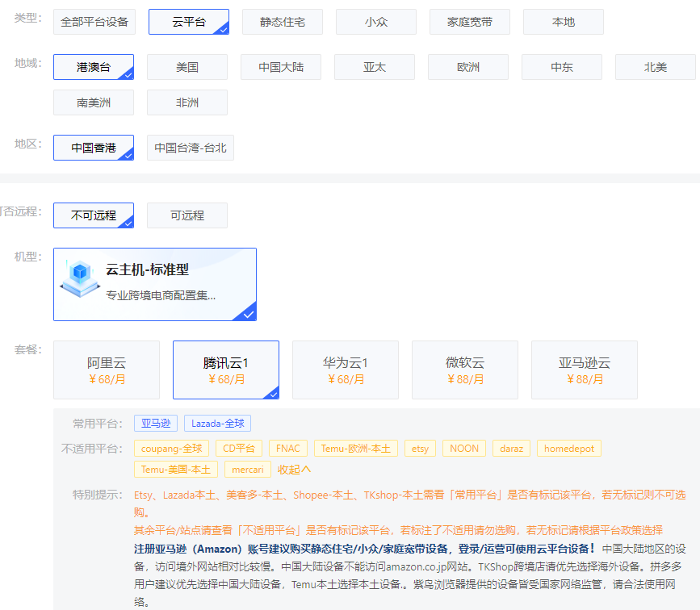Collapse the unsuitable platforms list with 收起
Viewport: 700px width, 610px height.
pyautogui.click(x=294, y=469)
